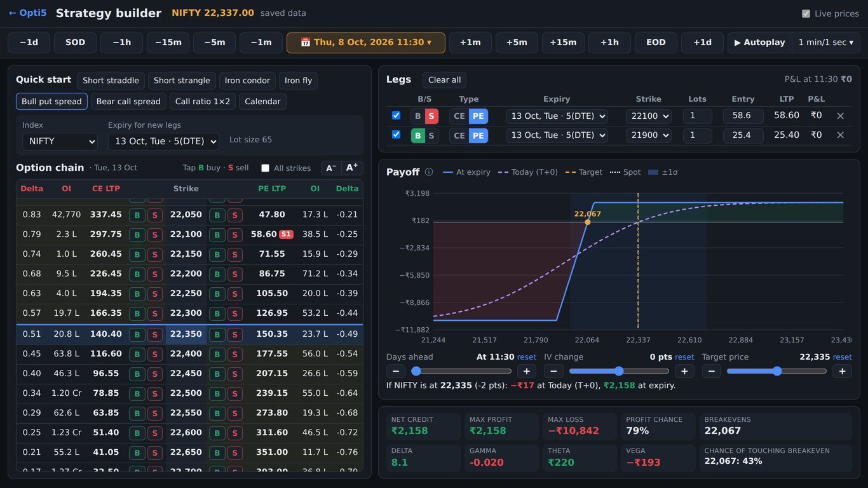Toggle the Live prices checkbox

click(x=806, y=13)
